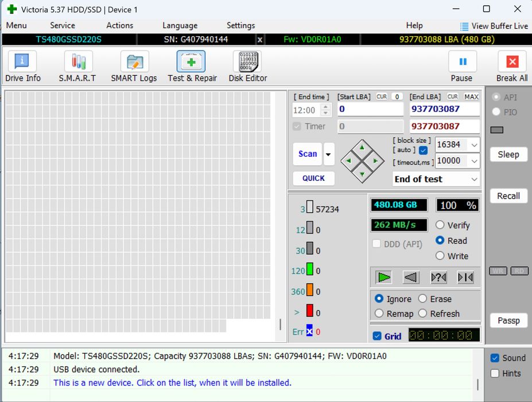The image size is (532, 402).
Task: Click the green play scan button
Action: click(384, 277)
